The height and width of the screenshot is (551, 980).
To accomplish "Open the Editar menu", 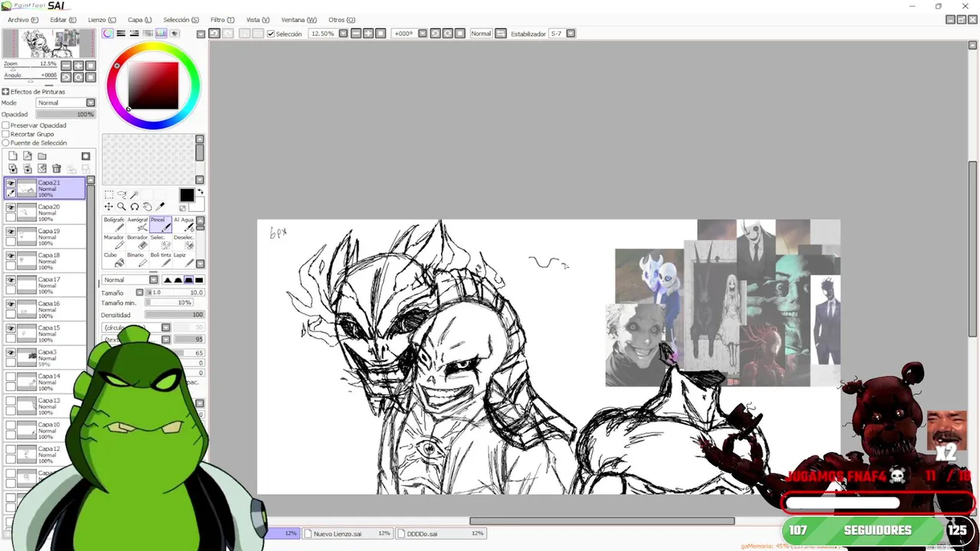I will point(63,20).
